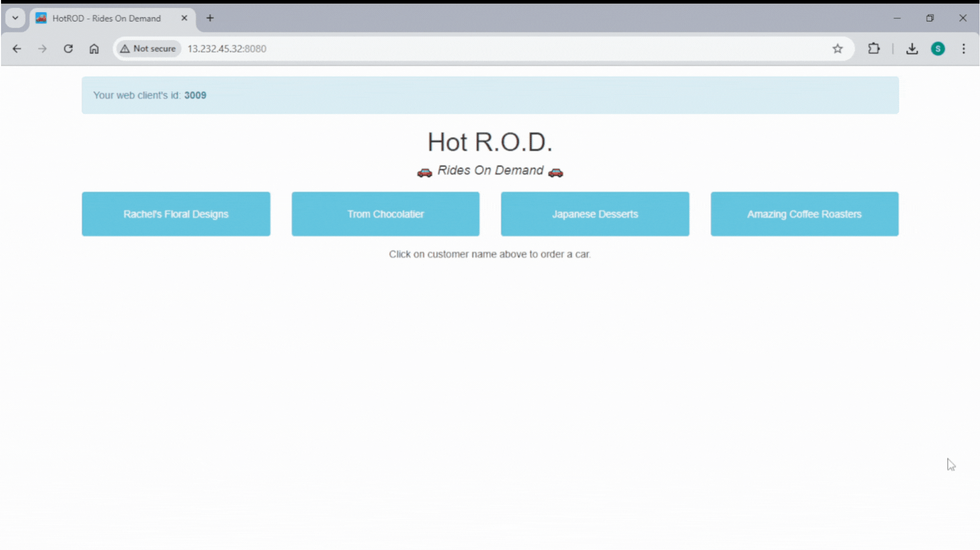Bookmark this page with the star icon
Viewport: 980px width, 550px height.
click(x=838, y=49)
